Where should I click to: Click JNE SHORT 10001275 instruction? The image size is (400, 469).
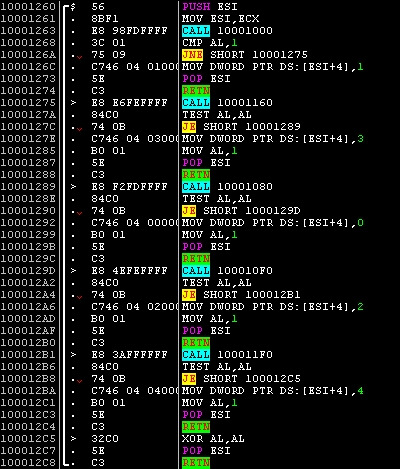click(x=245, y=54)
